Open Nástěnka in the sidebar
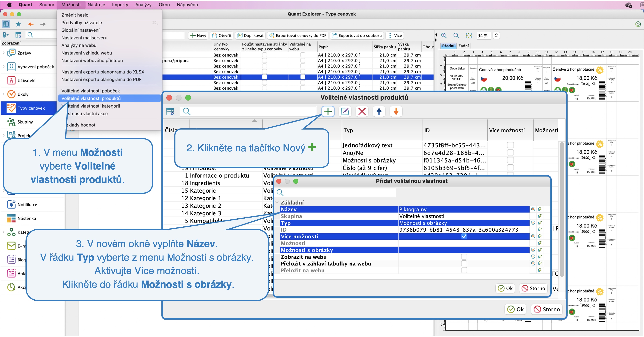This screenshot has width=644, height=337. [x=27, y=218]
